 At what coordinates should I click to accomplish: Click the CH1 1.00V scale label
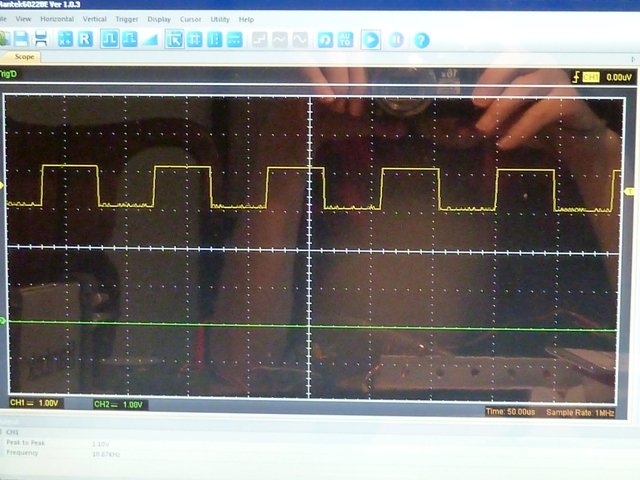[x=34, y=403]
